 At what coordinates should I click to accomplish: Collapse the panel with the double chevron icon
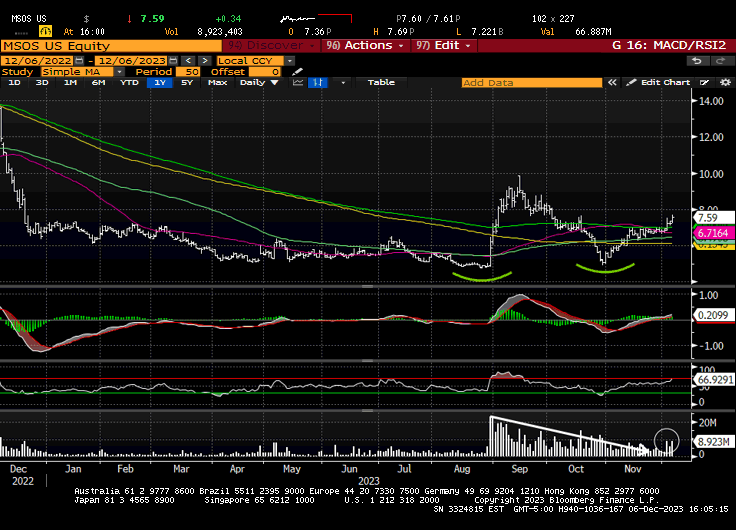pos(612,83)
